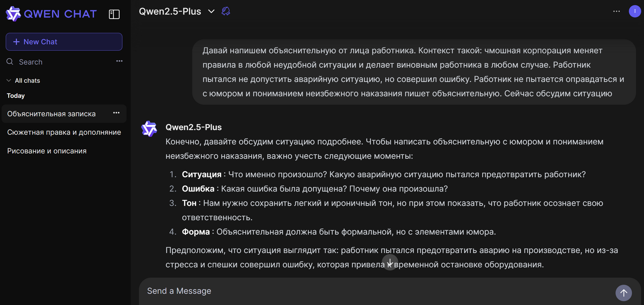Image resolution: width=644 pixels, height=305 pixels.
Task: Start a New Chat
Action: [64, 42]
